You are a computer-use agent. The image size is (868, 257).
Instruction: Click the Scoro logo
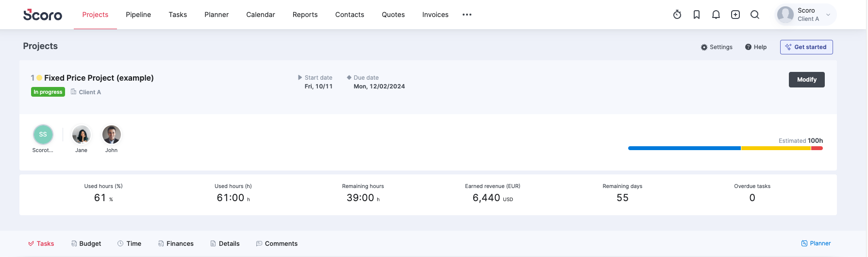pos(43,15)
